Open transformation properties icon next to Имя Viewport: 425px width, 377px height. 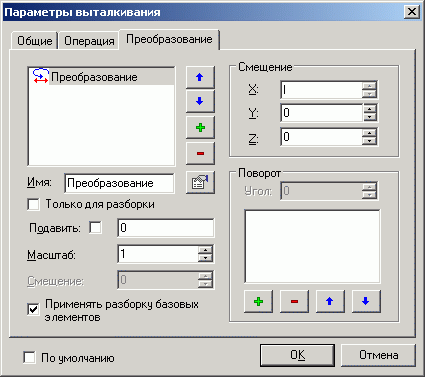tap(200, 182)
